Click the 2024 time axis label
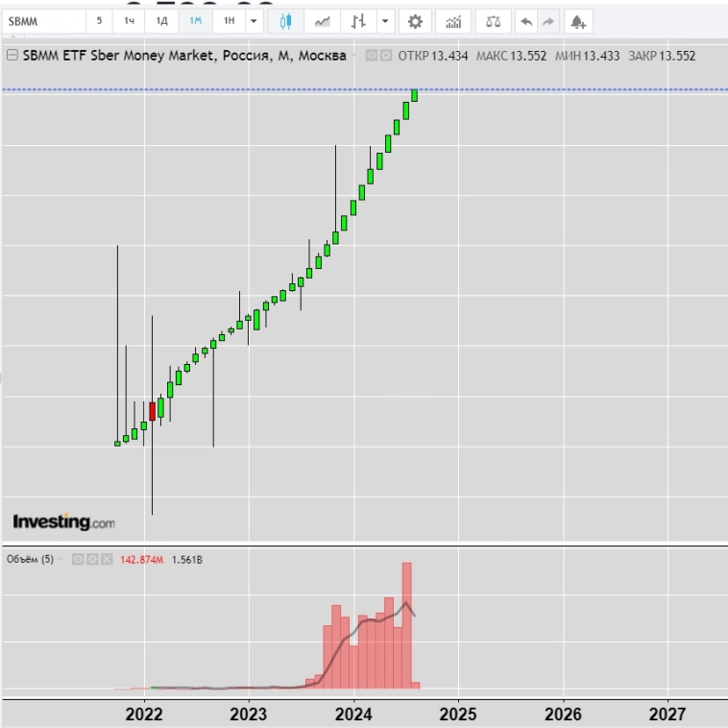The width and height of the screenshot is (728, 728). (x=353, y=714)
